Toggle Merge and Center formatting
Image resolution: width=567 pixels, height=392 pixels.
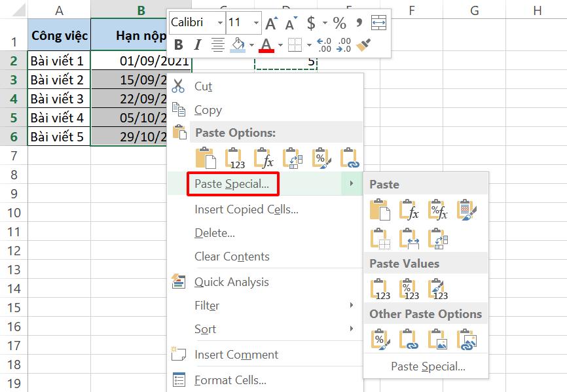pyautogui.click(x=380, y=23)
